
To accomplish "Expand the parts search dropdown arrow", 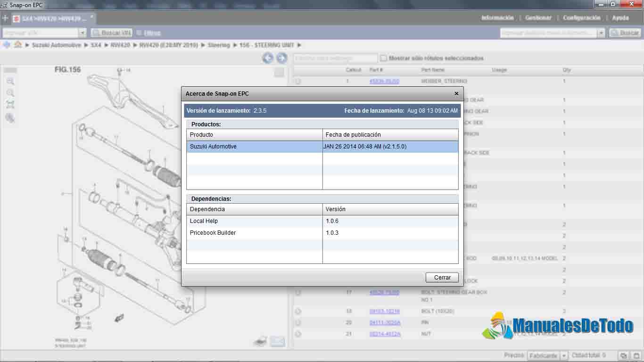I will 601,33.
